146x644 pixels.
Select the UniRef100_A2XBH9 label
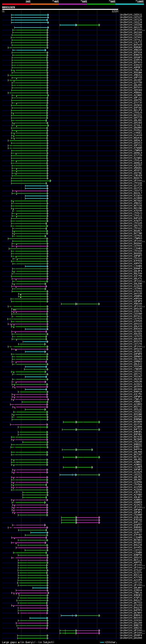tap(131, 198)
